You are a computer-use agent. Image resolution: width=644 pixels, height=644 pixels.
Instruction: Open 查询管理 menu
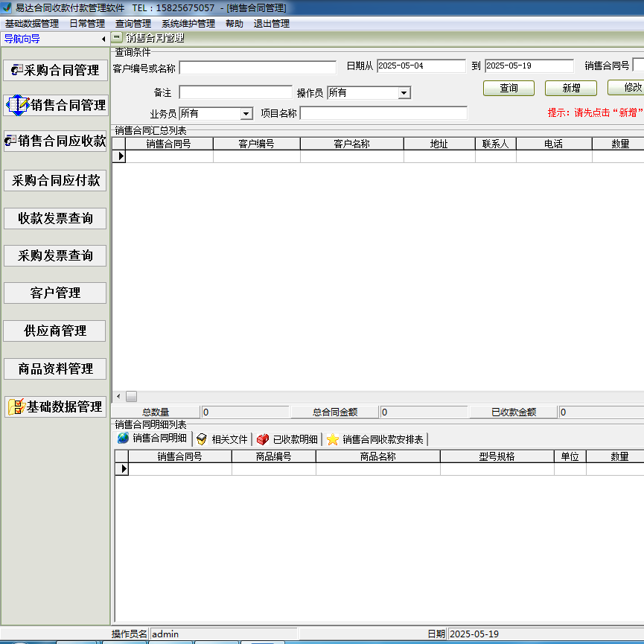click(133, 24)
